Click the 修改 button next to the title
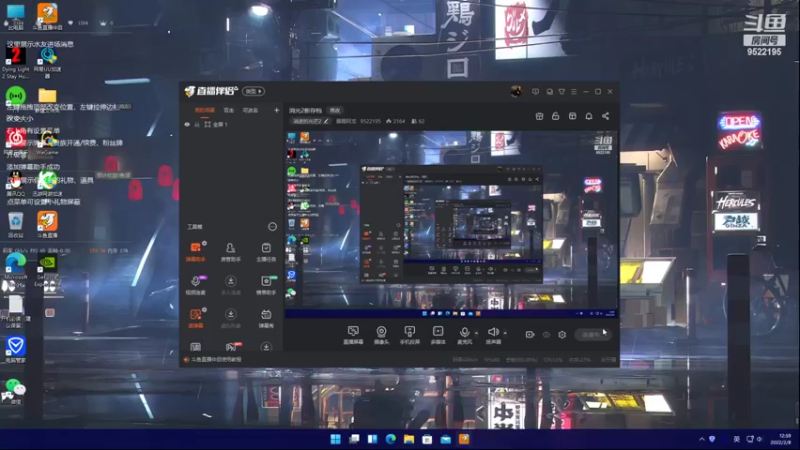The width and height of the screenshot is (800, 450). [335, 110]
